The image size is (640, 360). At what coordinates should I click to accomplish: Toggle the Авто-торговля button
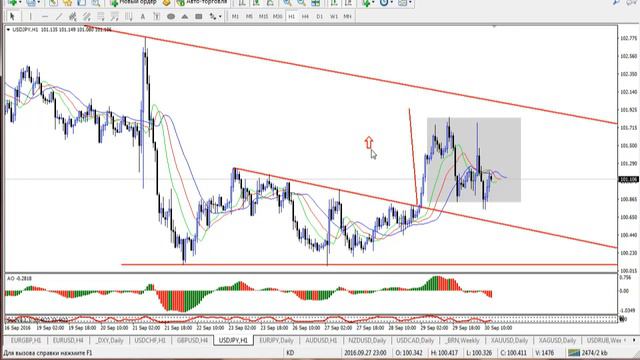pyautogui.click(x=202, y=2)
